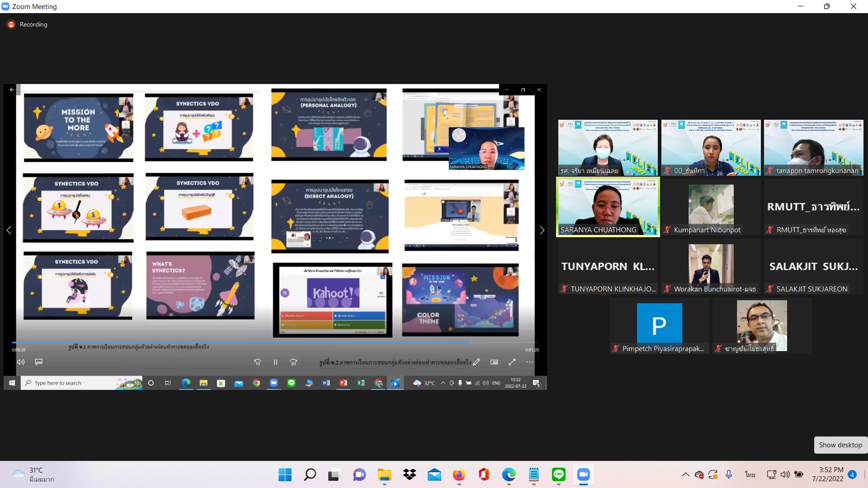
Task: Open the Teams Chat taskbar icon
Action: tap(359, 474)
